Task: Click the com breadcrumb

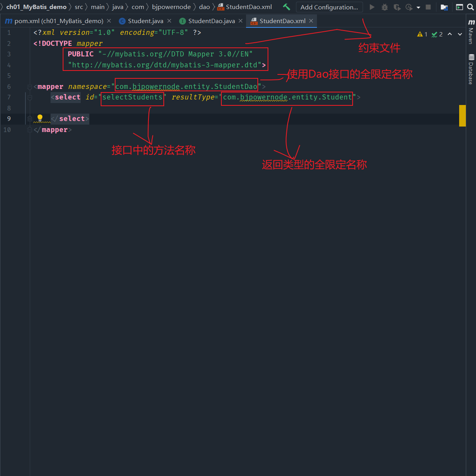Action: (x=138, y=7)
